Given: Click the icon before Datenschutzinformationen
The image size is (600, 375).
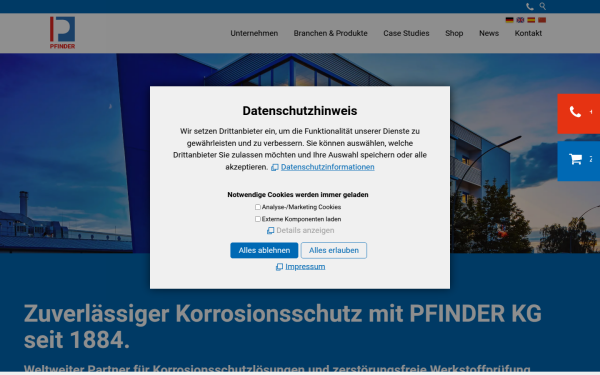Looking at the screenshot, I should [275, 167].
